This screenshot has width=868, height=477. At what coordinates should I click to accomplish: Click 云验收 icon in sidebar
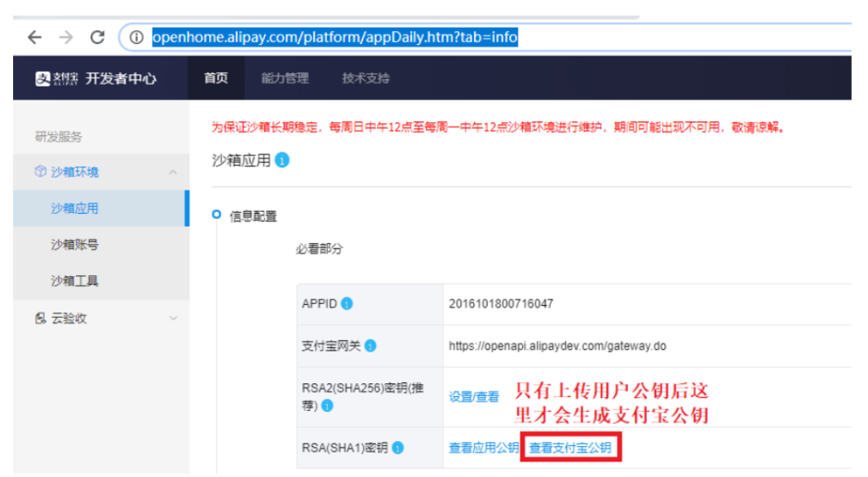pyautogui.click(x=41, y=318)
